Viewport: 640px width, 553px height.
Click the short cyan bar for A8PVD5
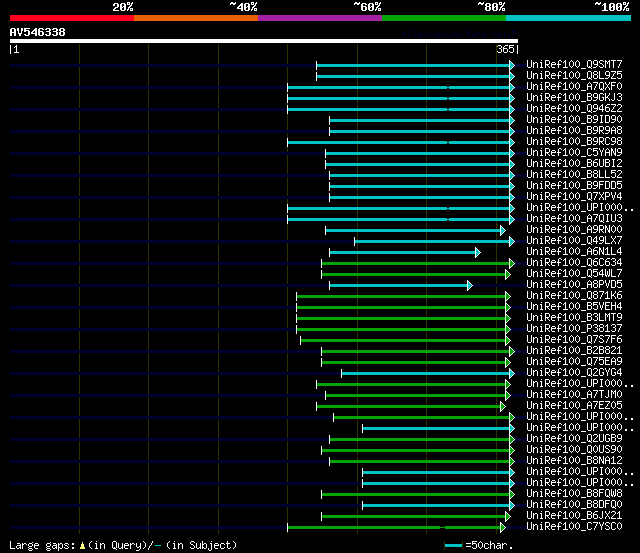[398, 286]
